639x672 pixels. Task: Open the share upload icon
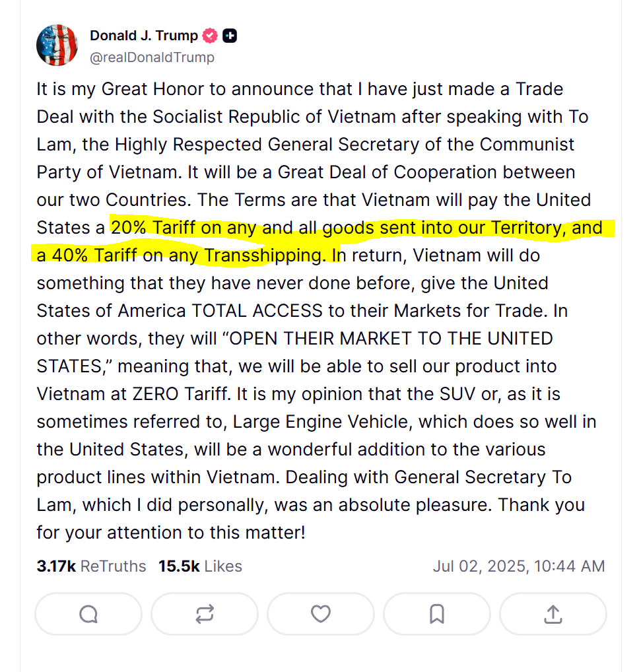point(553,615)
